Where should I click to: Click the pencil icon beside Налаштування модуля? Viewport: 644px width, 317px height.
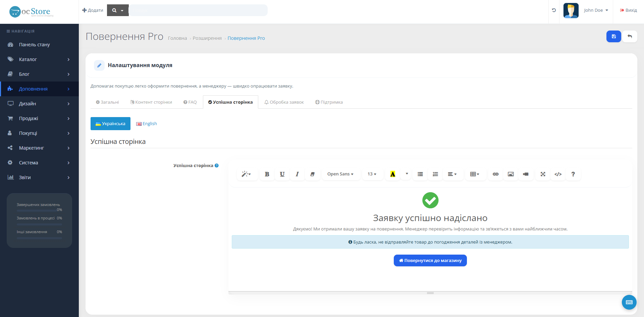[x=99, y=65]
